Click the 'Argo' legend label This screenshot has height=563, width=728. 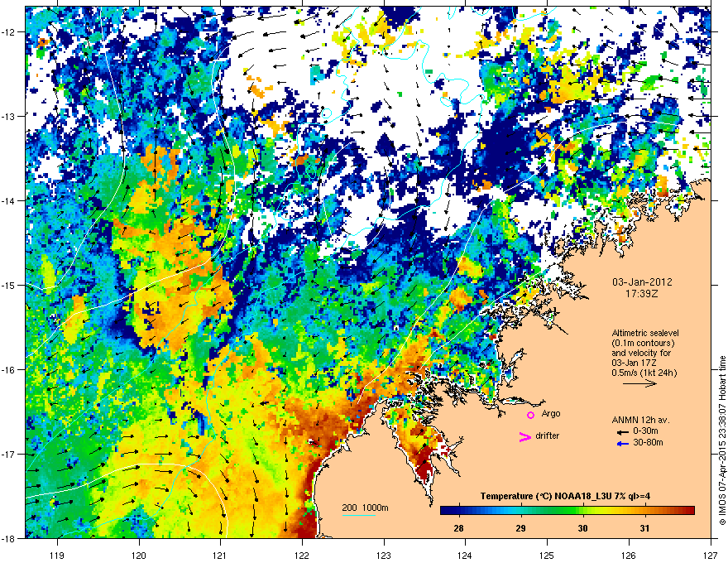point(551,413)
